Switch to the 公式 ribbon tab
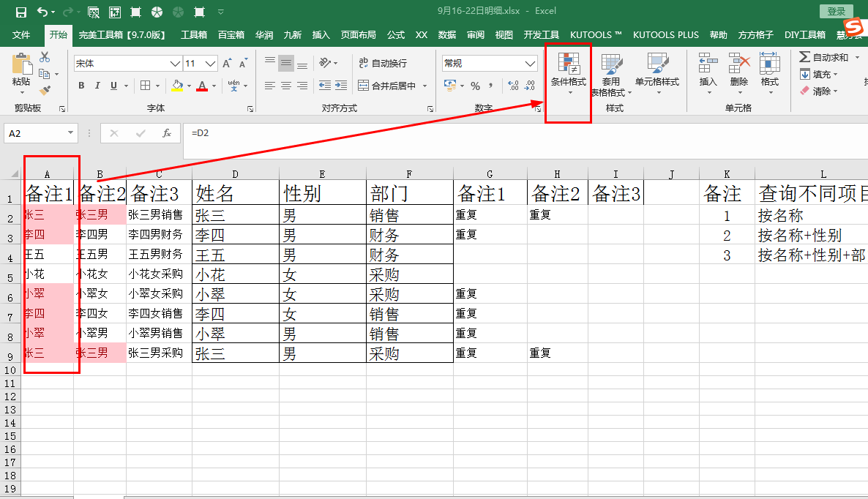 (x=396, y=35)
